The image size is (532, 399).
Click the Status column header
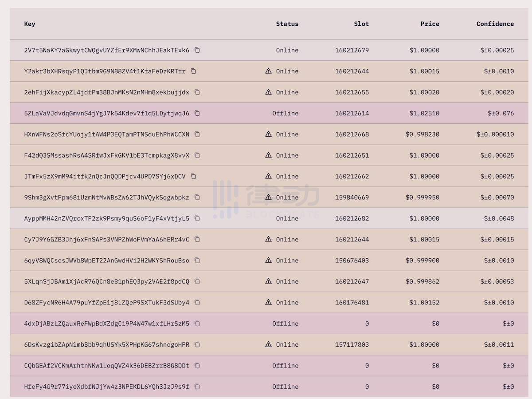pos(287,24)
